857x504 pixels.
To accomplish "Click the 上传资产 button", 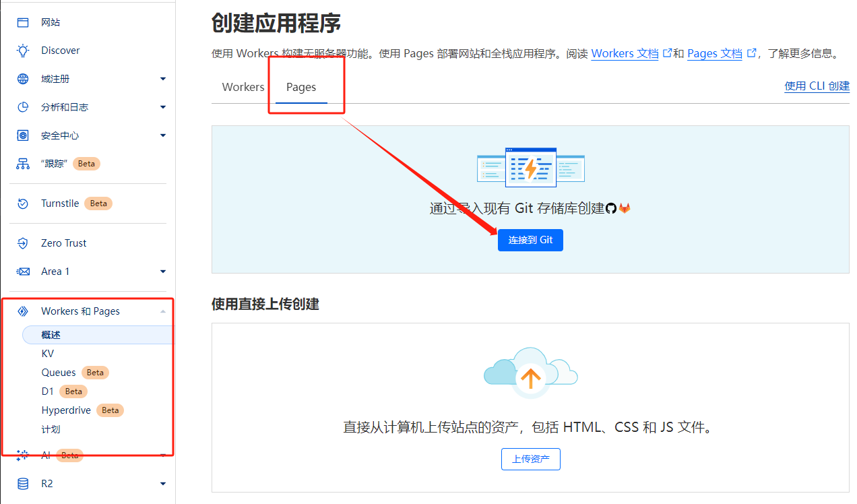I will [x=530, y=460].
